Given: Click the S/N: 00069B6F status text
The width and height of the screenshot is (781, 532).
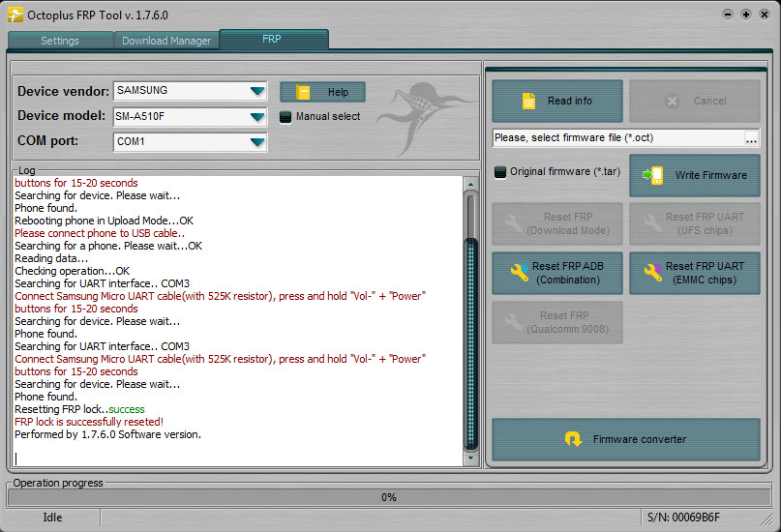Looking at the screenshot, I should click(683, 517).
